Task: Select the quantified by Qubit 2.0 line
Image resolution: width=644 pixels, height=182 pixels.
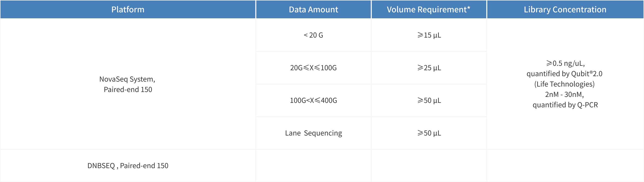Action: point(564,74)
